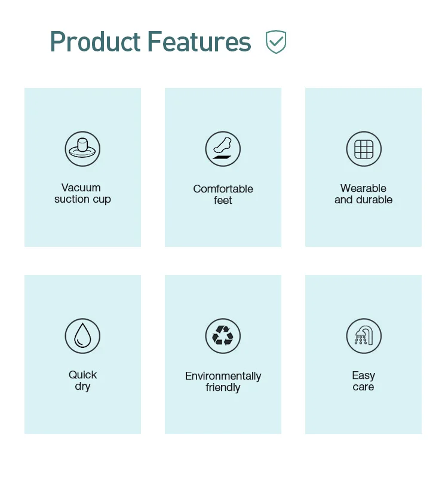The width and height of the screenshot is (448, 480).
Task: Select the Wearable and durable label
Action: [x=363, y=194]
